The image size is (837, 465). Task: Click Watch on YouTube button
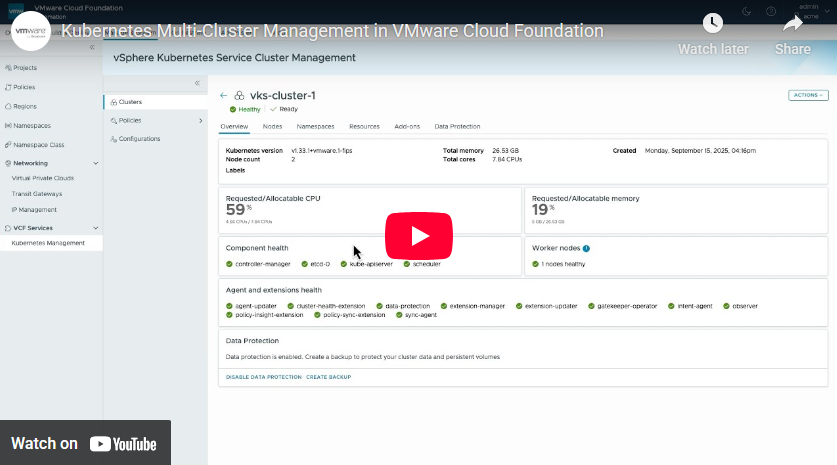tap(85, 443)
